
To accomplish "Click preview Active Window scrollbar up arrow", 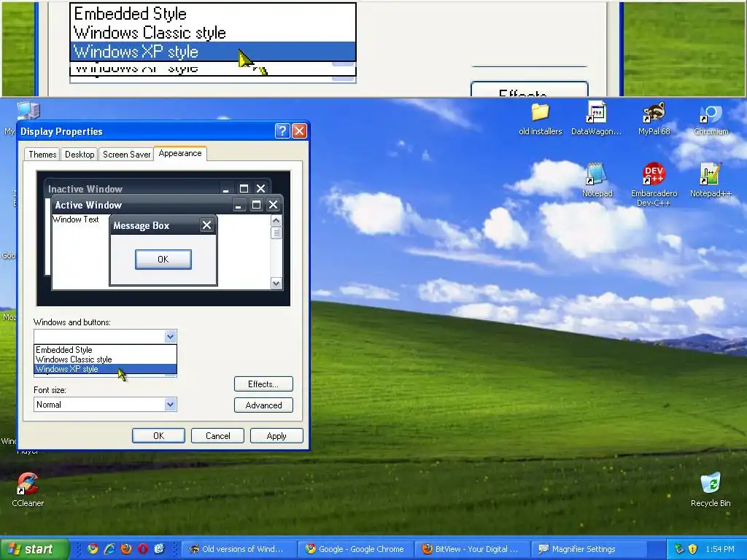I will [x=276, y=220].
